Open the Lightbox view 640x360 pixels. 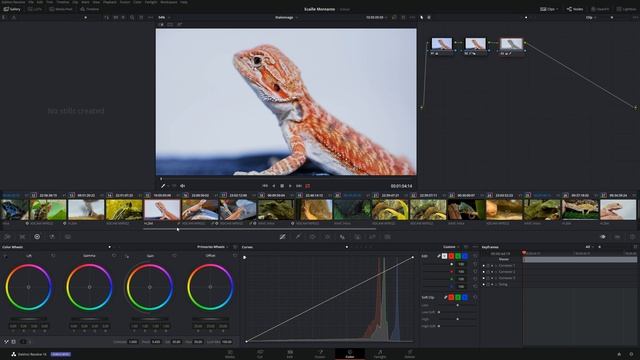(x=625, y=9)
